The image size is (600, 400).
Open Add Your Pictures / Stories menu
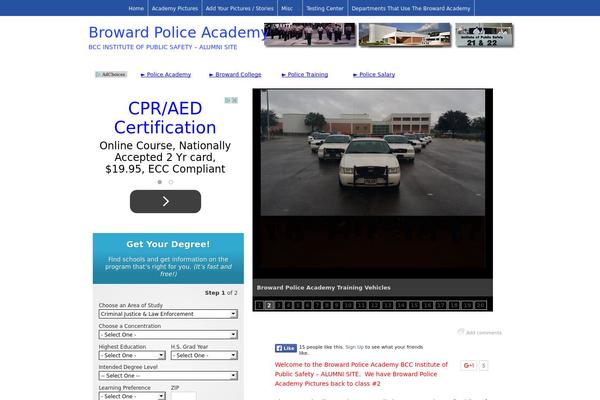point(240,8)
